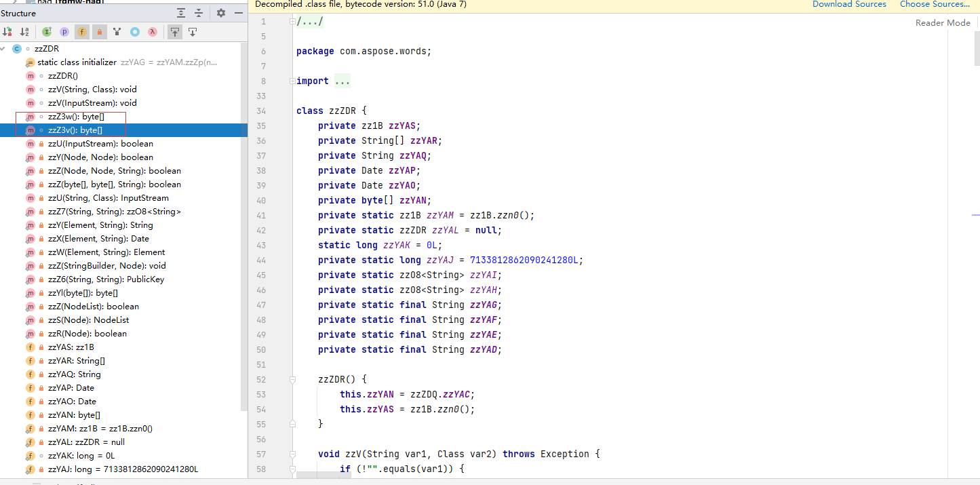
Task: Click the Collapse All icon in Structure panel
Action: (198, 13)
